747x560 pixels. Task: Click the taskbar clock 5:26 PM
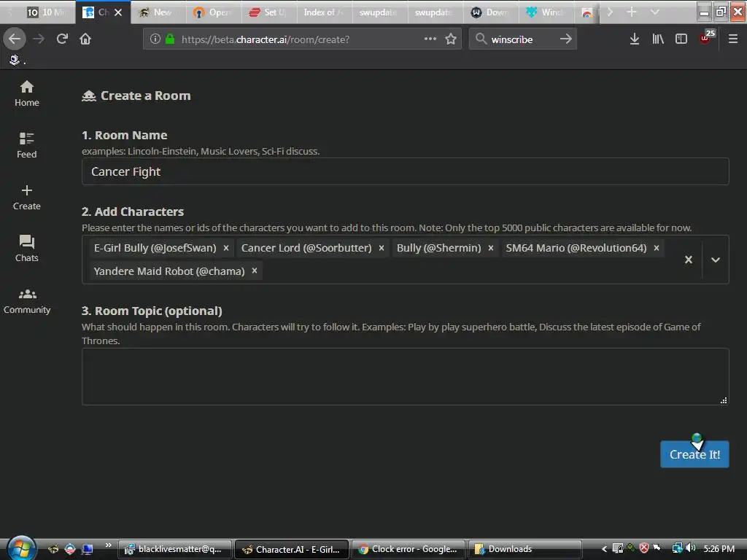click(x=719, y=548)
